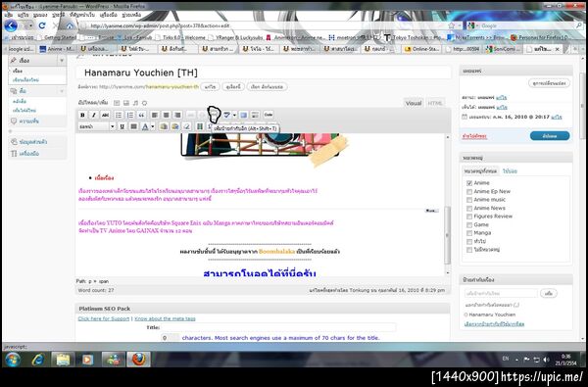Switch to the SoniComi browser tab
This screenshot has width=588, height=387.
(x=502, y=49)
